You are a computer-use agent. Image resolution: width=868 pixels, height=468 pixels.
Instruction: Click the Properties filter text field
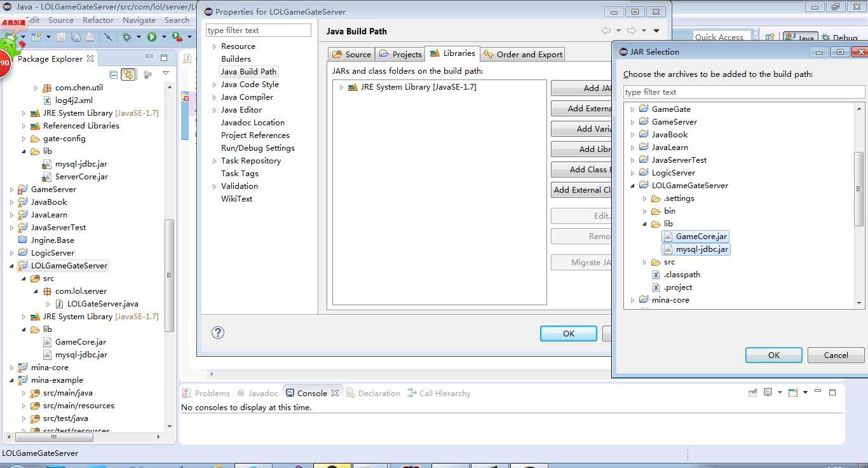(259, 31)
